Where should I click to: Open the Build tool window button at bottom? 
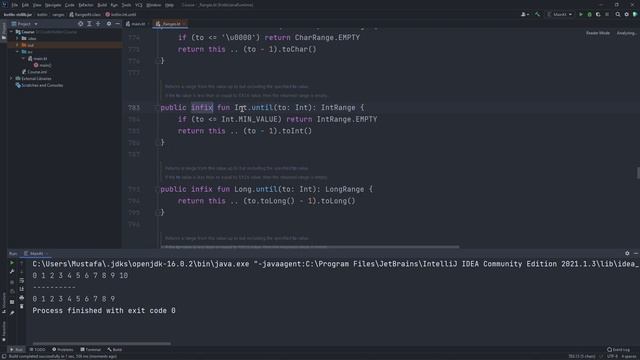pyautogui.click(x=115, y=350)
